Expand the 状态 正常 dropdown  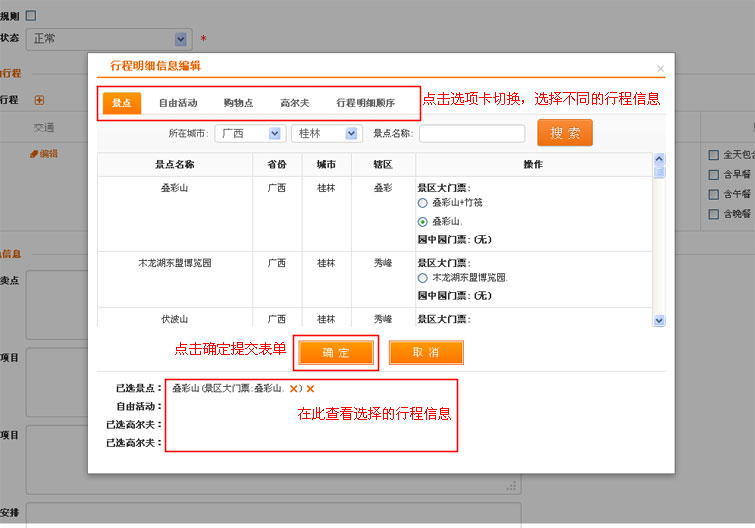pos(181,39)
